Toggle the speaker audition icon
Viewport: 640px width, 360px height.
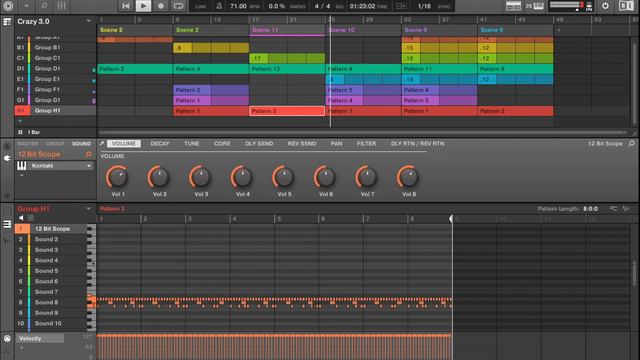pyautogui.click(x=21, y=218)
